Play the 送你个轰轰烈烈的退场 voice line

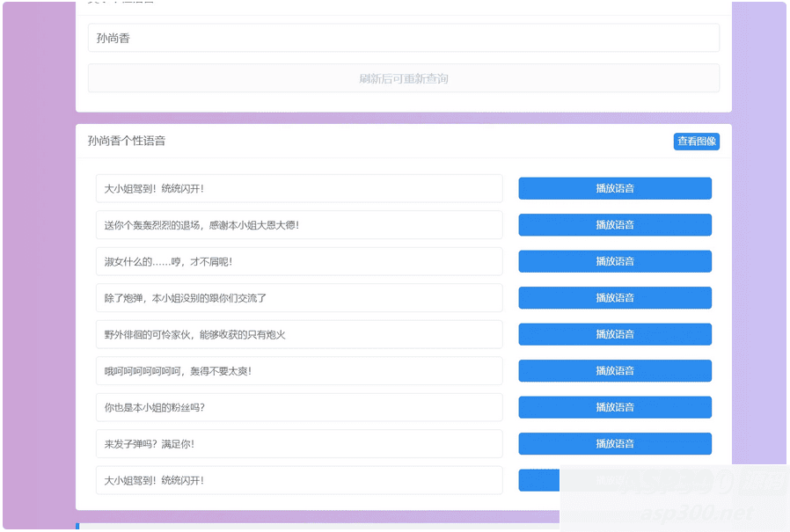click(614, 224)
